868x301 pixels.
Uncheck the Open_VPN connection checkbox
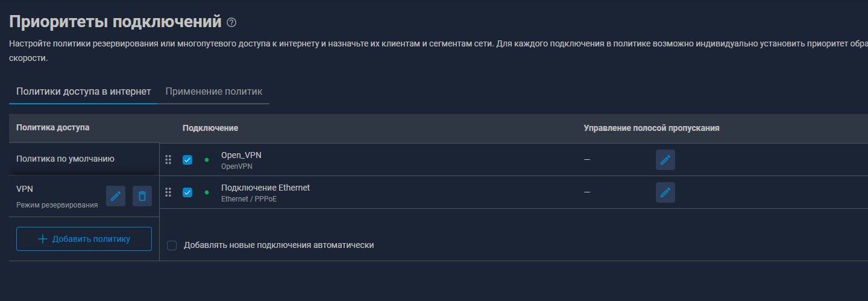(x=187, y=160)
